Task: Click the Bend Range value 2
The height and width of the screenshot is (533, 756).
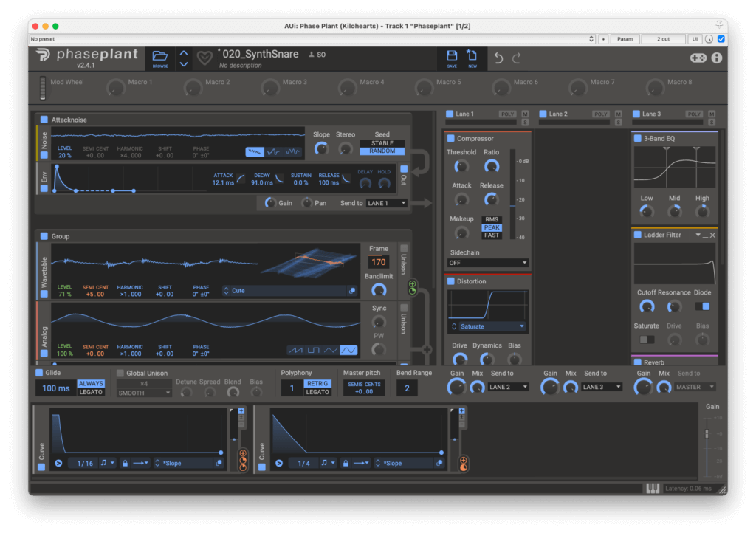Action: tap(407, 388)
